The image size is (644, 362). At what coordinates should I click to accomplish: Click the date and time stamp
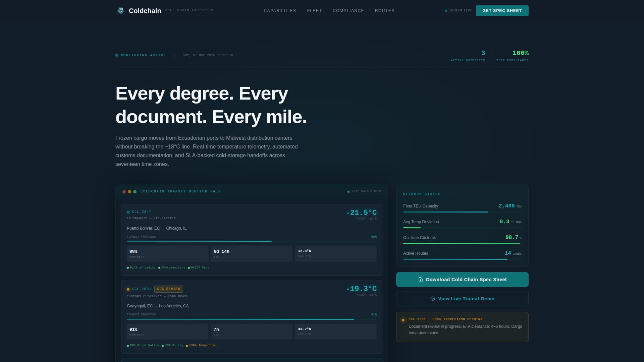(208, 55)
